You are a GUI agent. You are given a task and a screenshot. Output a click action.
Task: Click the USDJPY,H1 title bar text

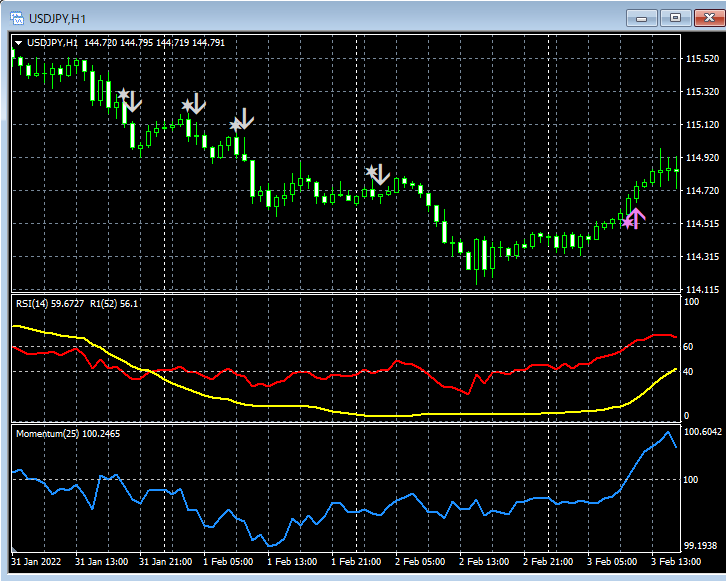[57, 19]
